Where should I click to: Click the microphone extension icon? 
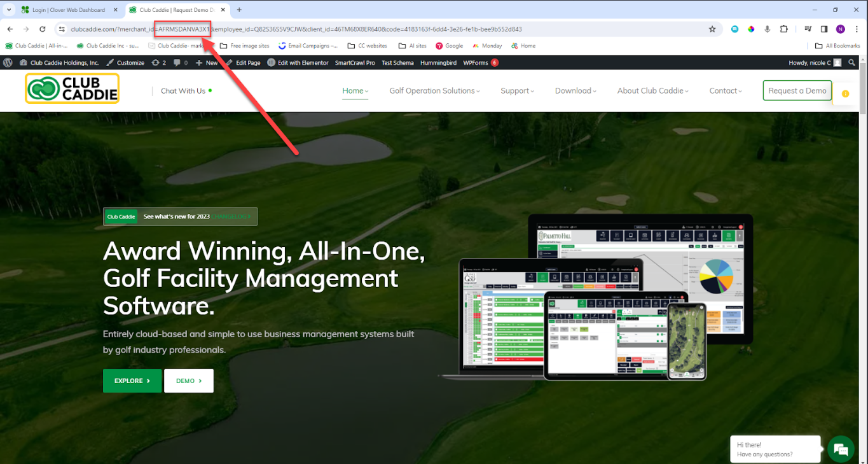(768, 29)
